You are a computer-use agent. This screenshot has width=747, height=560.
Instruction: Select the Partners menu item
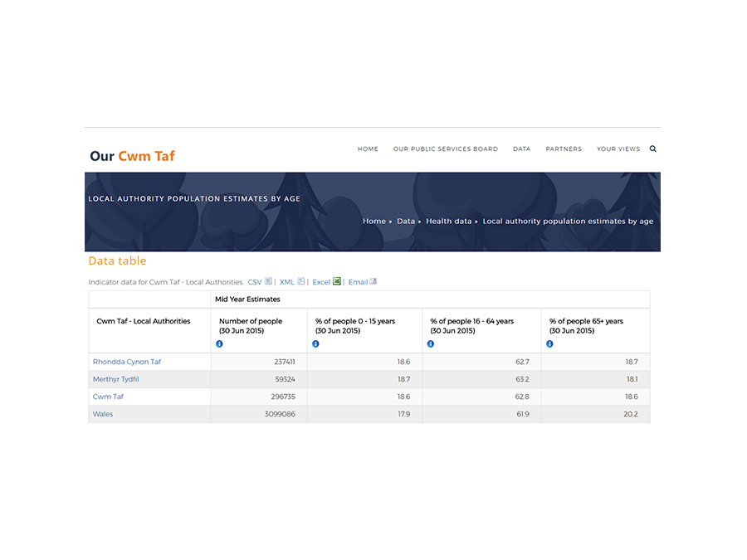tap(564, 149)
